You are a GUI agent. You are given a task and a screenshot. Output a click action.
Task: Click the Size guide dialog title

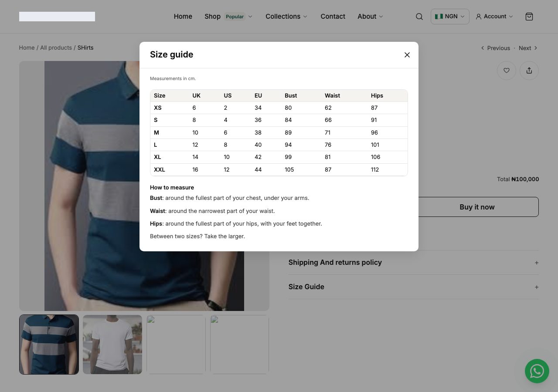(171, 54)
